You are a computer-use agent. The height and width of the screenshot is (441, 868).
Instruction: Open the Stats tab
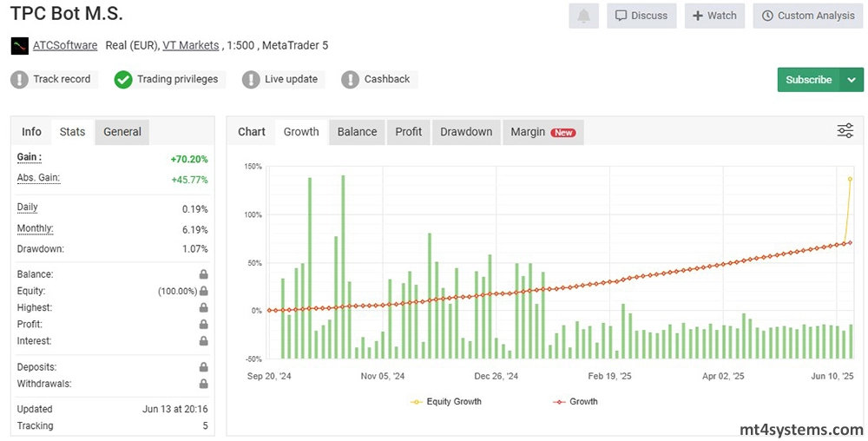coord(72,132)
